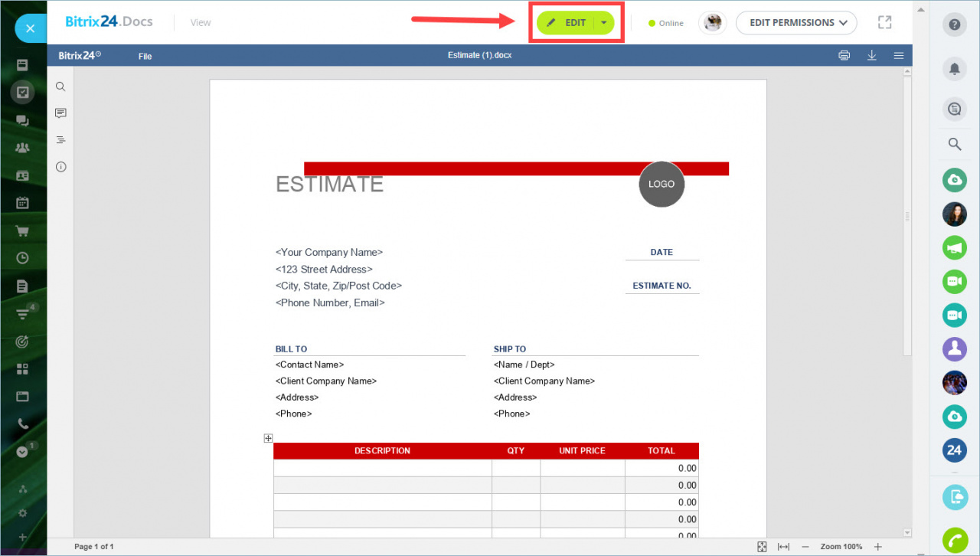
Task: Click the help question mark icon
Action: [x=955, y=25]
